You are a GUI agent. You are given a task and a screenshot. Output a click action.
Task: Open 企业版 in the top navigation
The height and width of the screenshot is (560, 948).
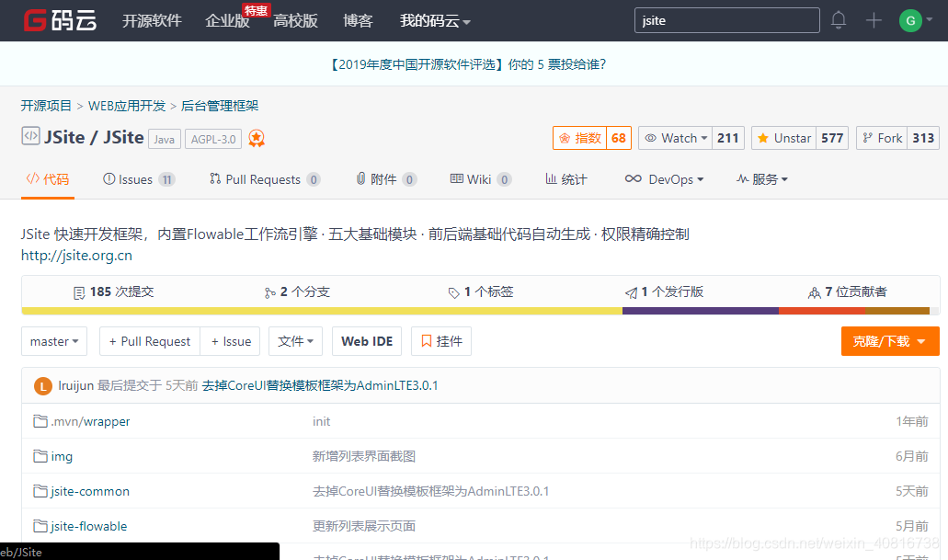(227, 20)
